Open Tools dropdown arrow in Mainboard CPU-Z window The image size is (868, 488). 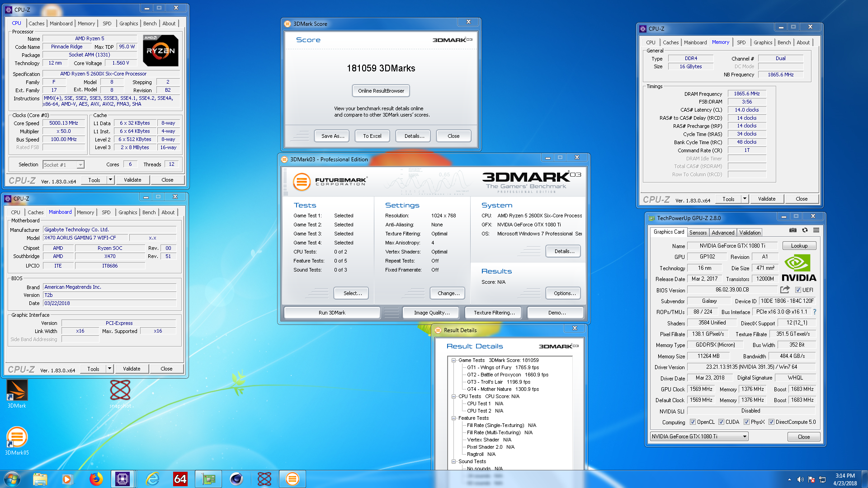(x=109, y=369)
